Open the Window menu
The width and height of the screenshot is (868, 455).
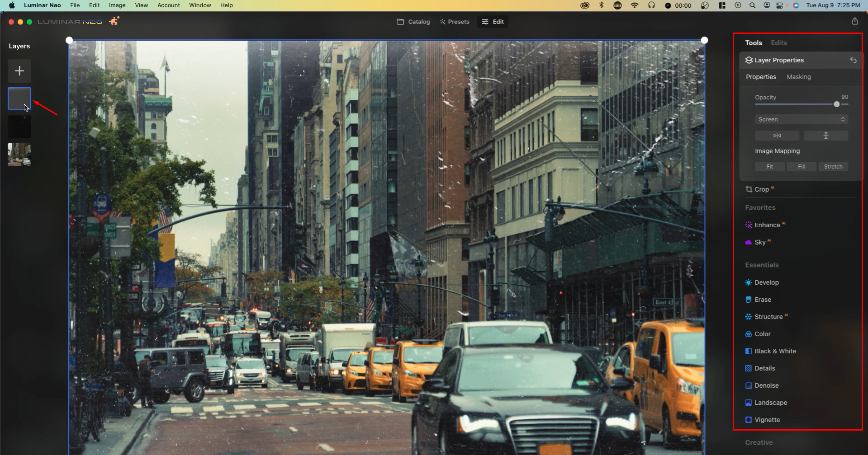click(x=200, y=5)
